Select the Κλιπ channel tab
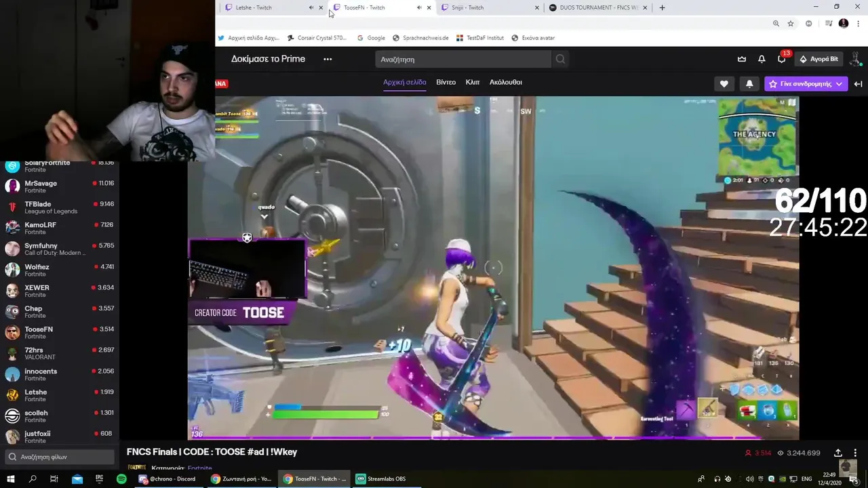The image size is (868, 488). coord(473,82)
